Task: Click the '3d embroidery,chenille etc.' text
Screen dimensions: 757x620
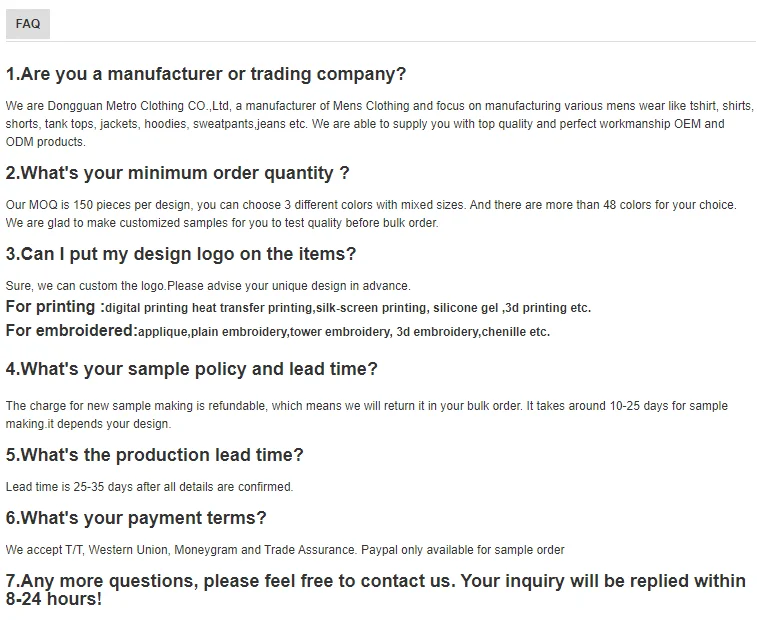Action: (x=473, y=332)
